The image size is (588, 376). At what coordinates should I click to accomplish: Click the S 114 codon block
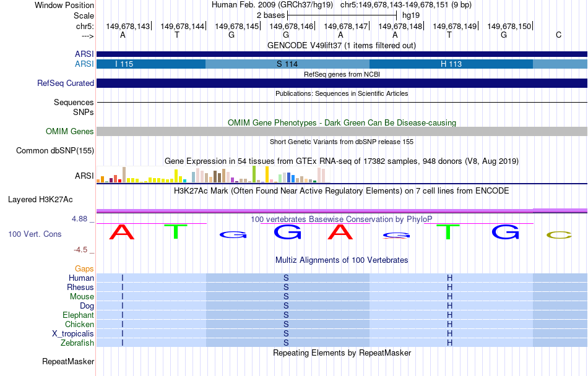(x=288, y=64)
